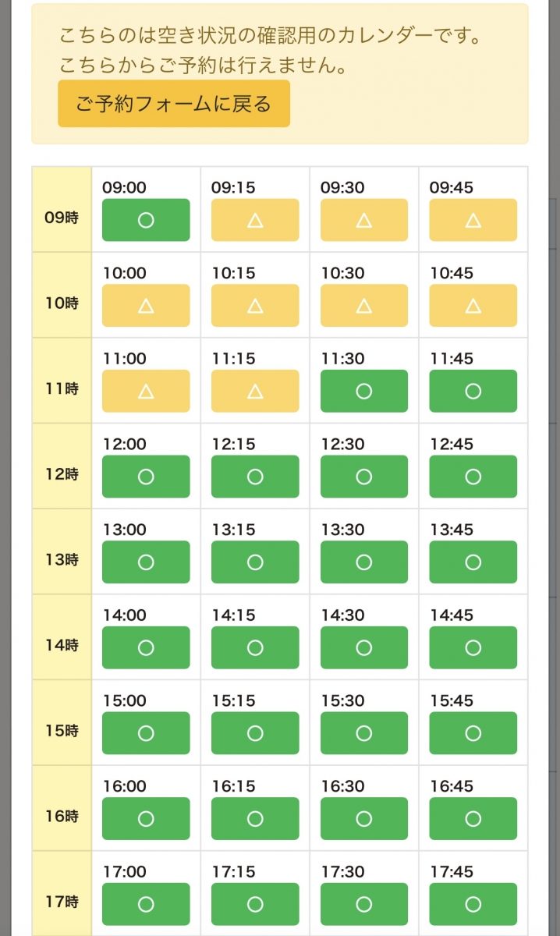The image size is (560, 936).
Task: Select the 10:00 triangle slot
Action: click(x=146, y=306)
